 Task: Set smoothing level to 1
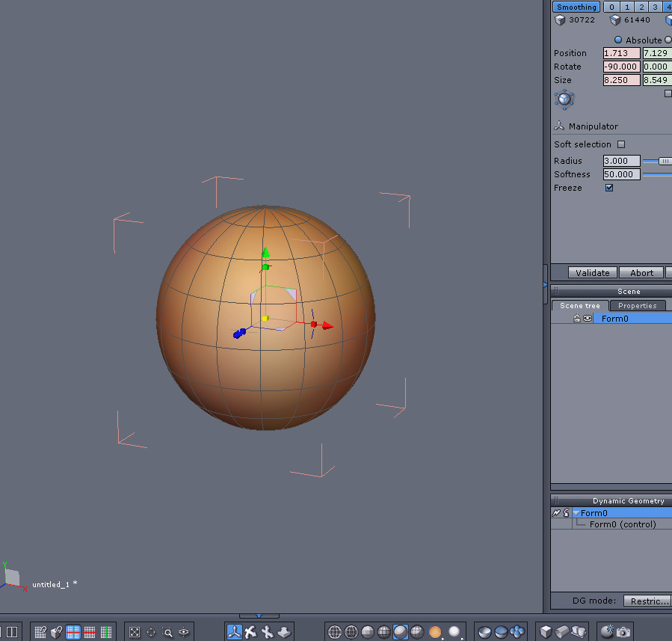(x=627, y=7)
